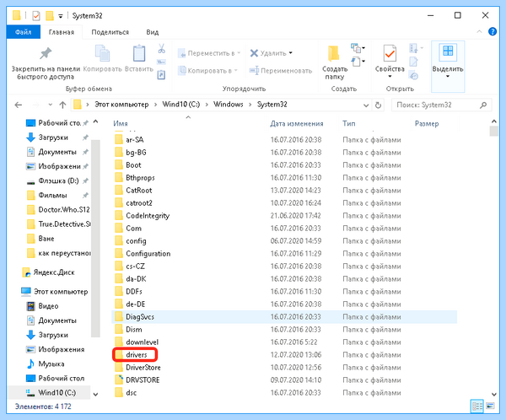The height and width of the screenshot is (420, 506).
Task: Click the Copy path icon under scissors
Action: [161, 62]
